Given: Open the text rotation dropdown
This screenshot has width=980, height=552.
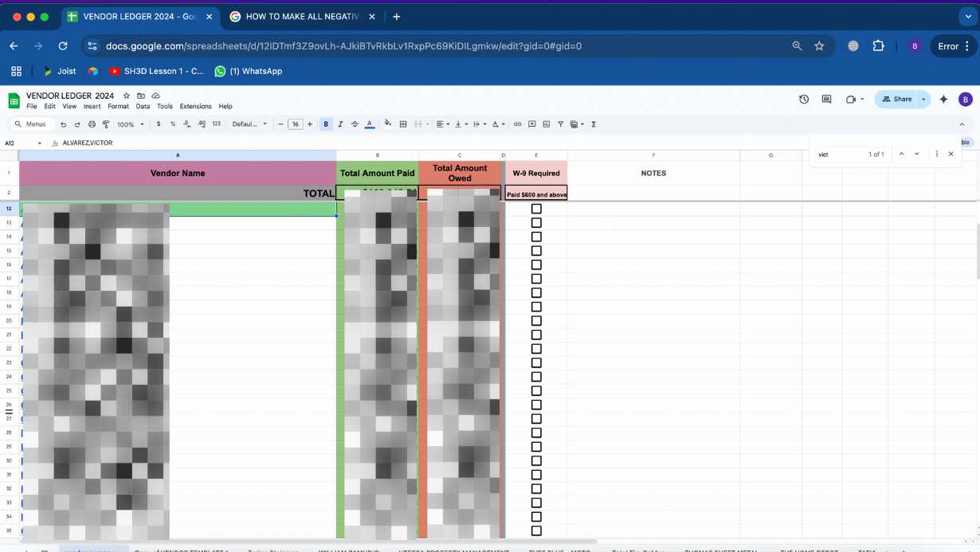Looking at the screenshot, I should point(498,124).
